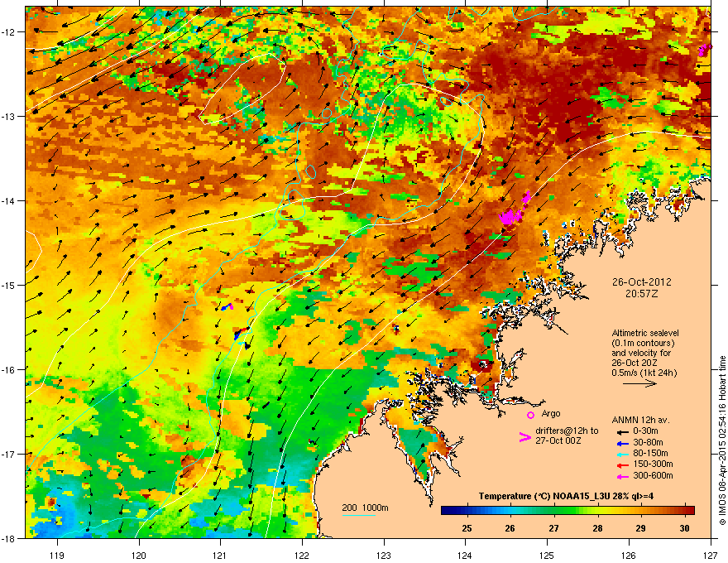Click the magenta drifters arrowhead legend symbol
Viewport: 728px width, 563px height.
coord(524,436)
